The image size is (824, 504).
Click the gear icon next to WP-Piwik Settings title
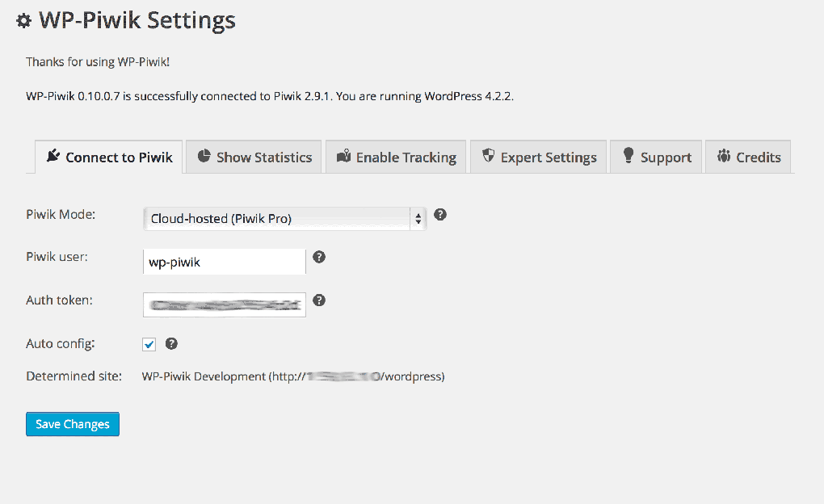tap(23, 20)
